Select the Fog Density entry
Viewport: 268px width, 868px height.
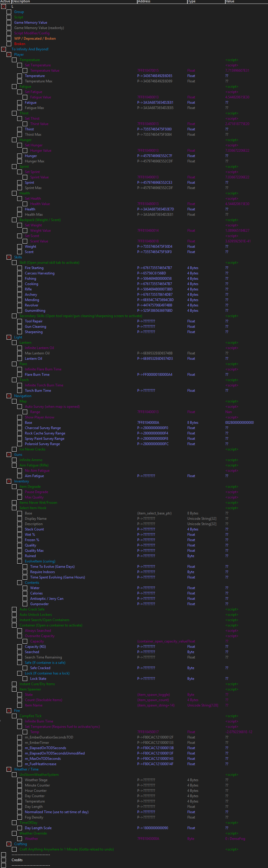coord(34,817)
